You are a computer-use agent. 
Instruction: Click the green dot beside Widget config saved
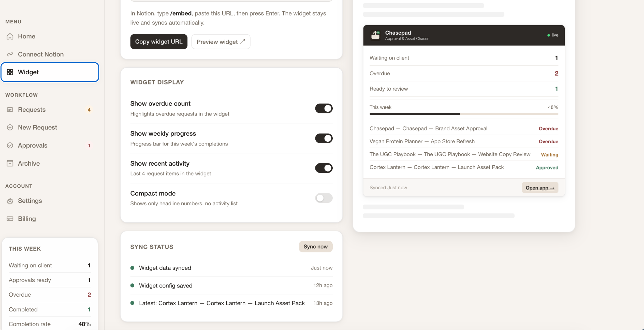(132, 286)
